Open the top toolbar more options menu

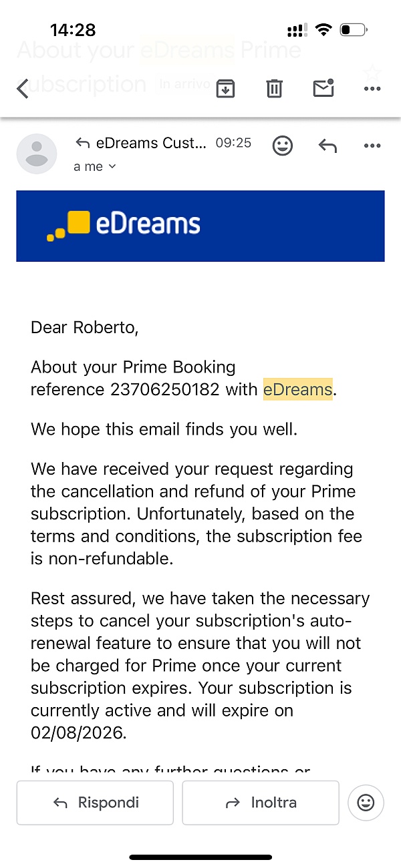(x=372, y=88)
